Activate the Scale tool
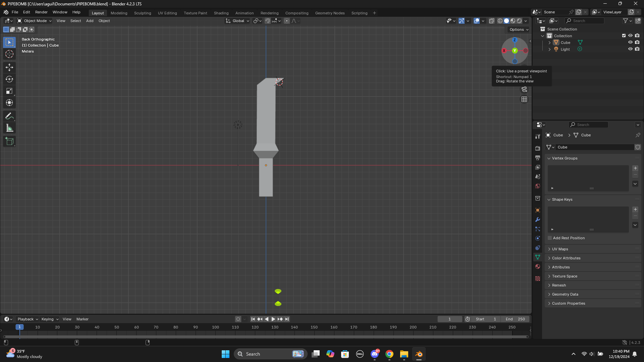The image size is (644, 362). click(9, 91)
